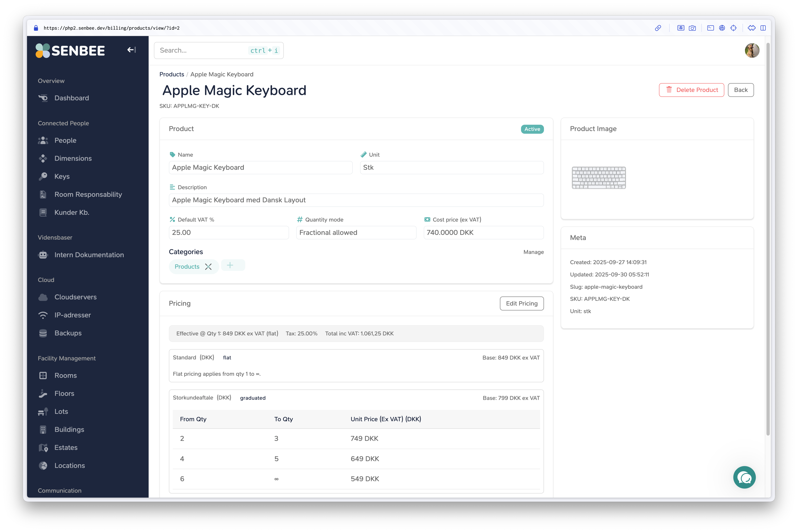
Task: Click the Cost price field
Action: 484,233
